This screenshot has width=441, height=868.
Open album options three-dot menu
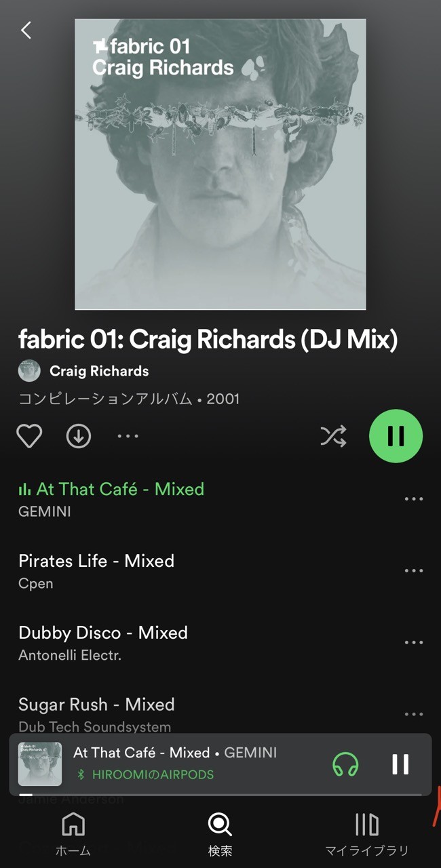(x=128, y=436)
